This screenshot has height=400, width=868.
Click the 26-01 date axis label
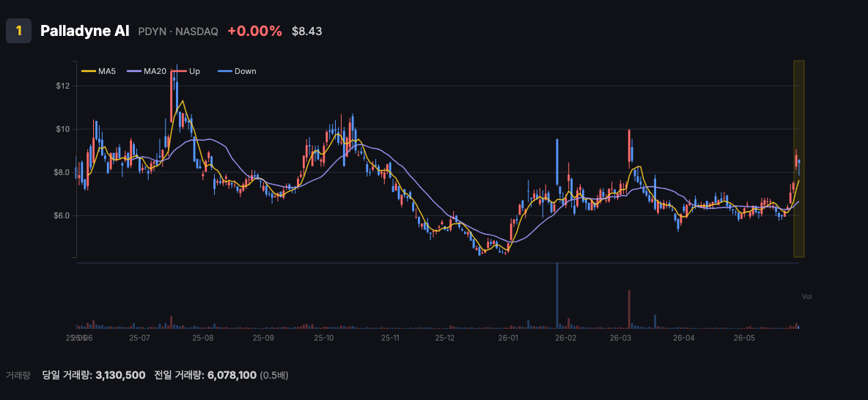[508, 338]
